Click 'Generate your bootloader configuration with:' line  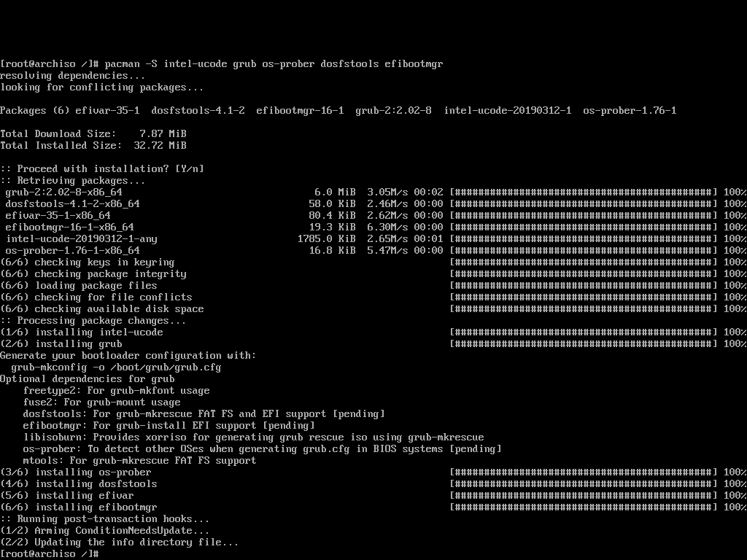[128, 356]
